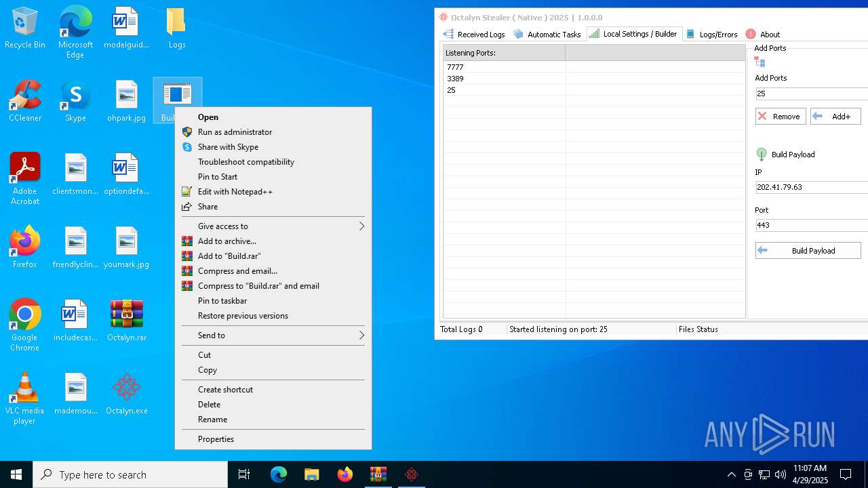Click the volume icon in system tray
868x488 pixels.
781,474
